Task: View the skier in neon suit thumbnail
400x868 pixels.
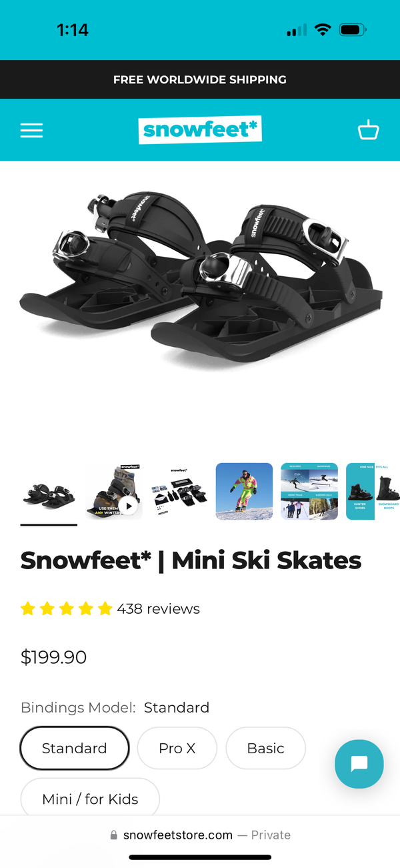Action: pyautogui.click(x=244, y=491)
